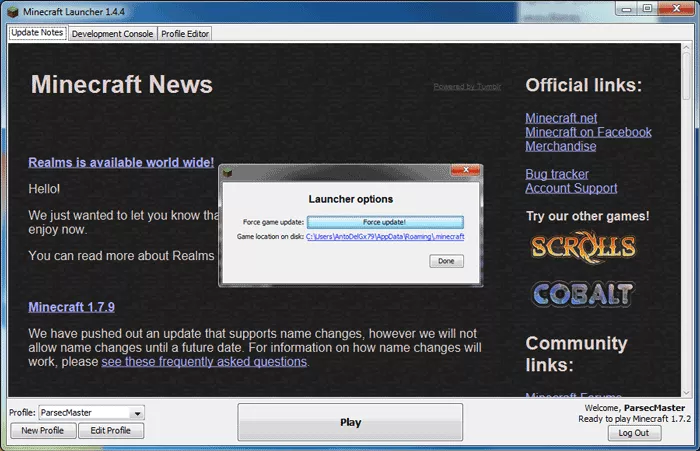Open the game location path link
The height and width of the screenshot is (451, 700).
click(385, 237)
